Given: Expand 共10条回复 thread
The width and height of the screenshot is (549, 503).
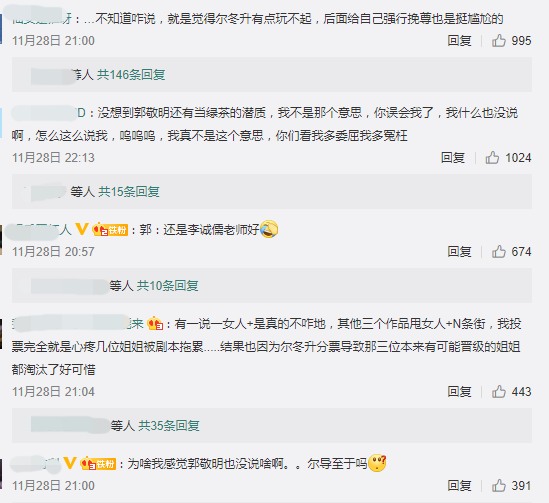Looking at the screenshot, I should click(x=167, y=286).
